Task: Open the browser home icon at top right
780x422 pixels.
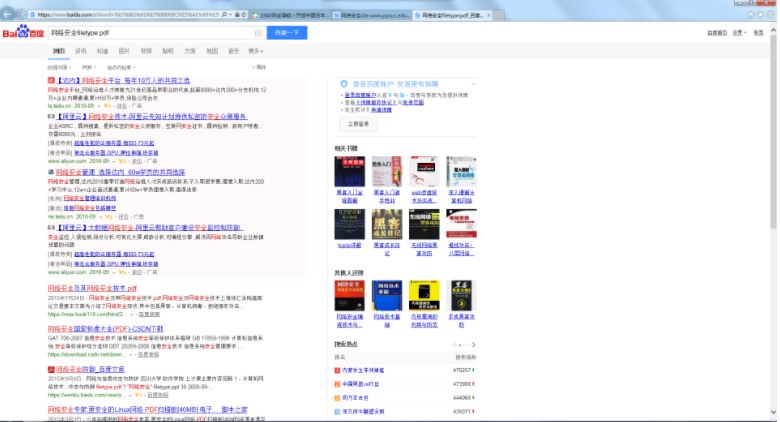Action: (x=751, y=15)
